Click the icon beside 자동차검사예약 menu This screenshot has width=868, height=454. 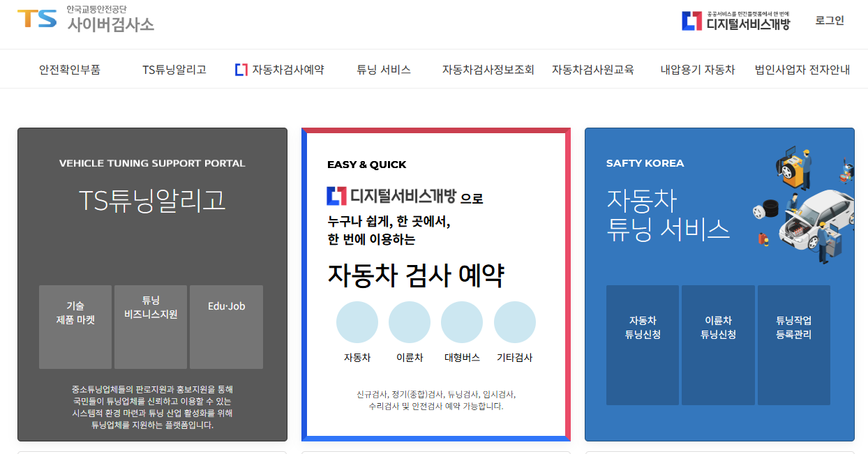pos(241,70)
